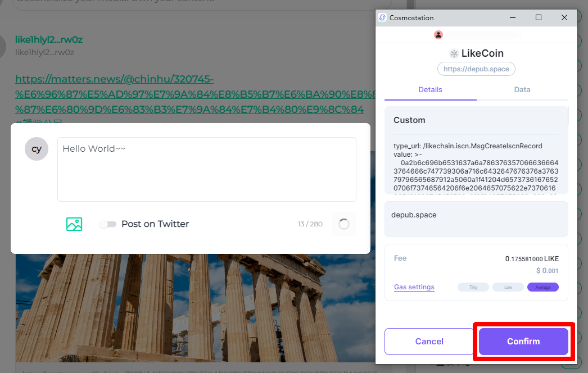588x373 pixels.
Task: Click the image upload icon
Action: (74, 224)
